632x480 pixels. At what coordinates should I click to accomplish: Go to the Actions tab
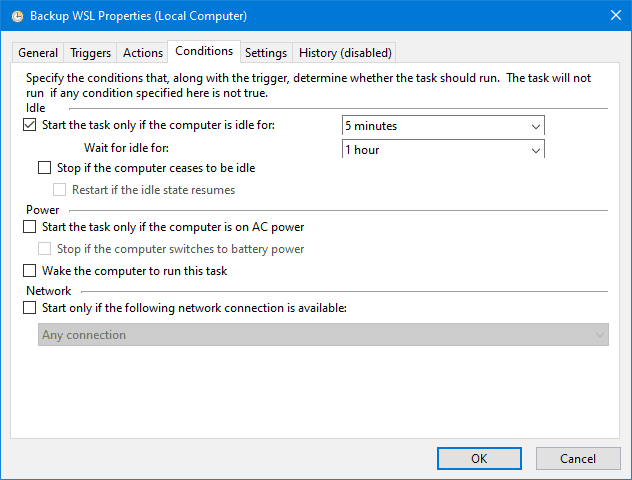pyautogui.click(x=142, y=53)
